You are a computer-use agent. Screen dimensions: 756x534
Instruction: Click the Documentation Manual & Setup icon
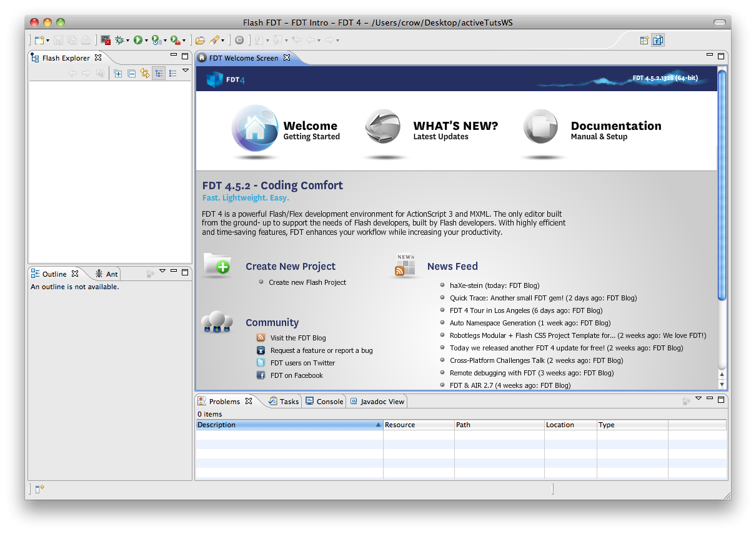pyautogui.click(x=540, y=129)
